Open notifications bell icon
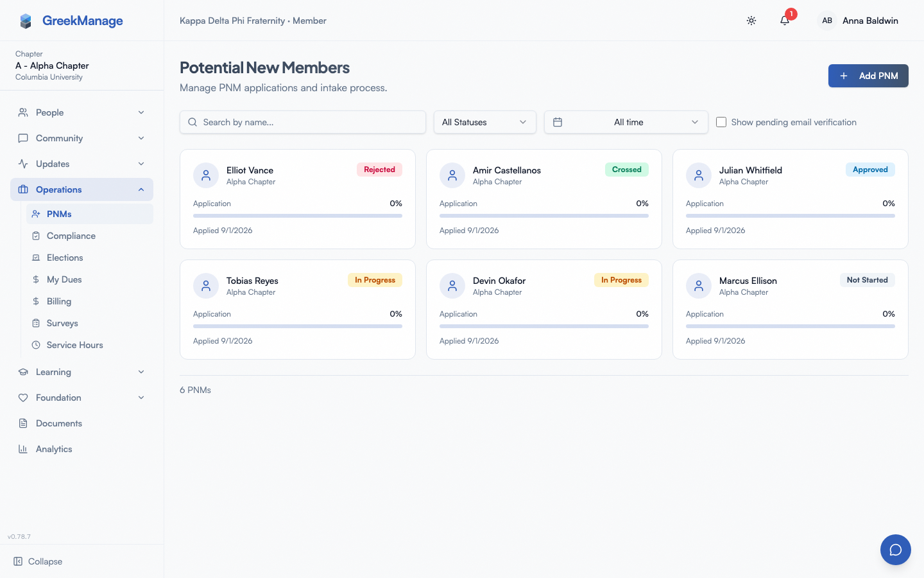 784,21
